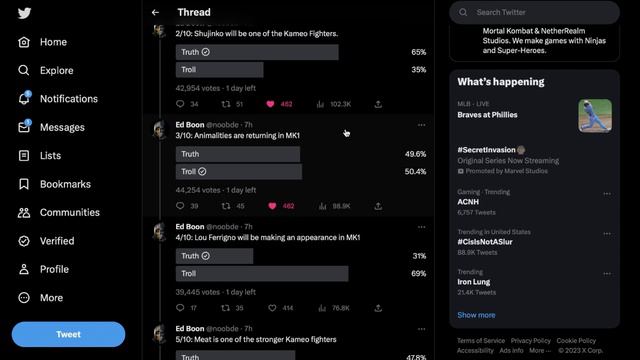Click the Twitter bird logo
640x360 pixels.
coord(24,13)
